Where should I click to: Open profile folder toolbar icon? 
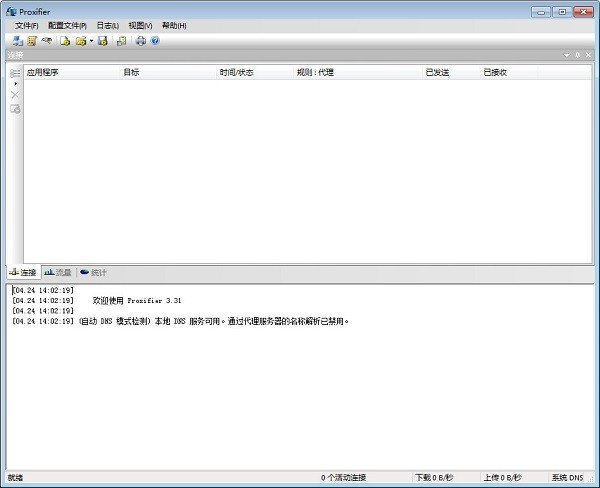point(81,41)
